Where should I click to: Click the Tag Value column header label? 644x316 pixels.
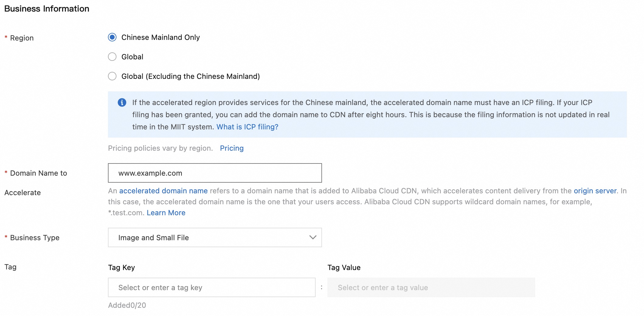[x=344, y=268]
